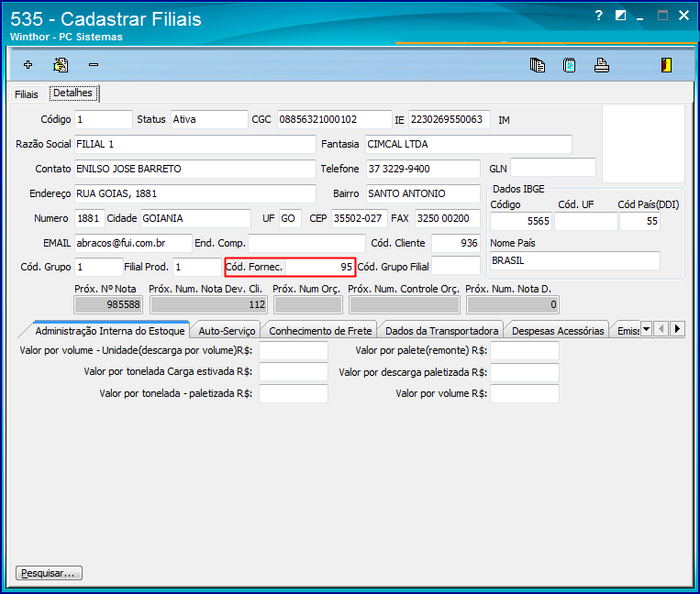700x594 pixels.
Task: Click Valor por volume Unidade field
Action: pos(294,350)
